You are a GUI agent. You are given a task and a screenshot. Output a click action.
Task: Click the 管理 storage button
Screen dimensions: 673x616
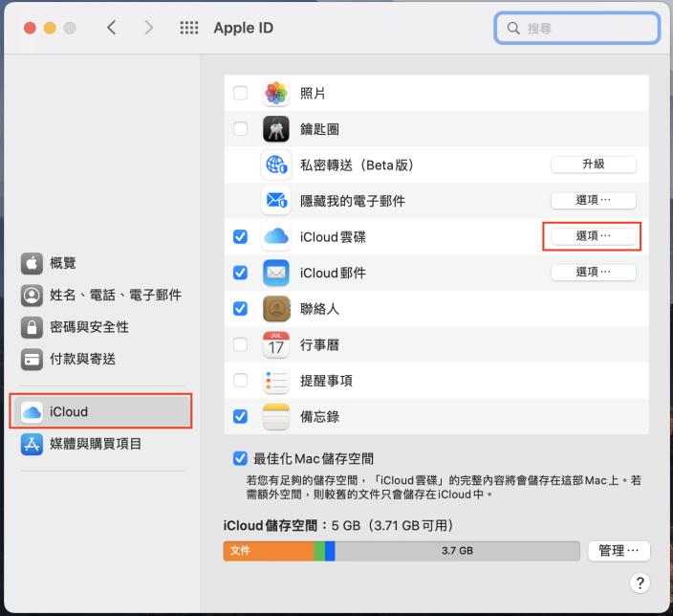tap(619, 551)
